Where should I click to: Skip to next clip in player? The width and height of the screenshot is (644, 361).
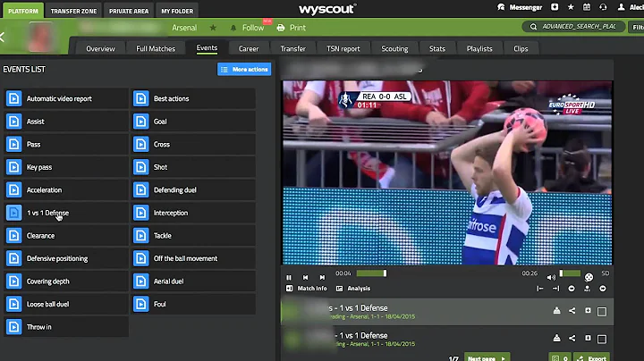[322, 277]
